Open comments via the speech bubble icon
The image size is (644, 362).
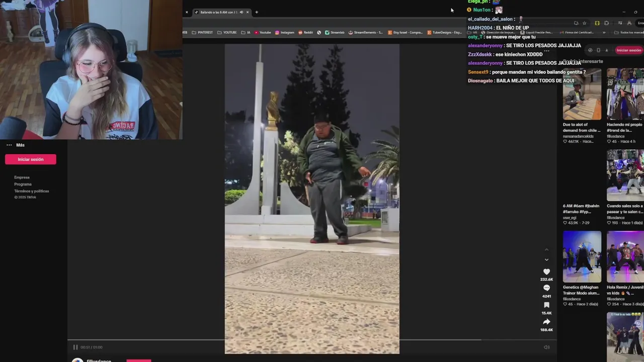pos(546,288)
